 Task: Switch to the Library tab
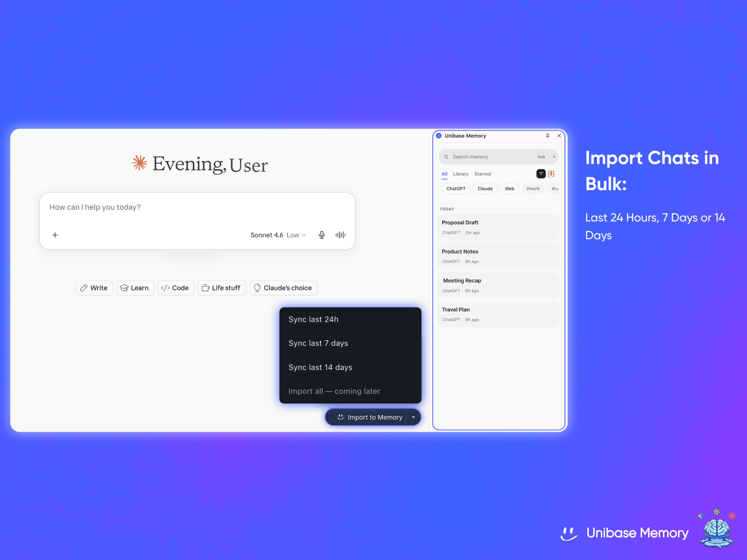[x=461, y=174]
